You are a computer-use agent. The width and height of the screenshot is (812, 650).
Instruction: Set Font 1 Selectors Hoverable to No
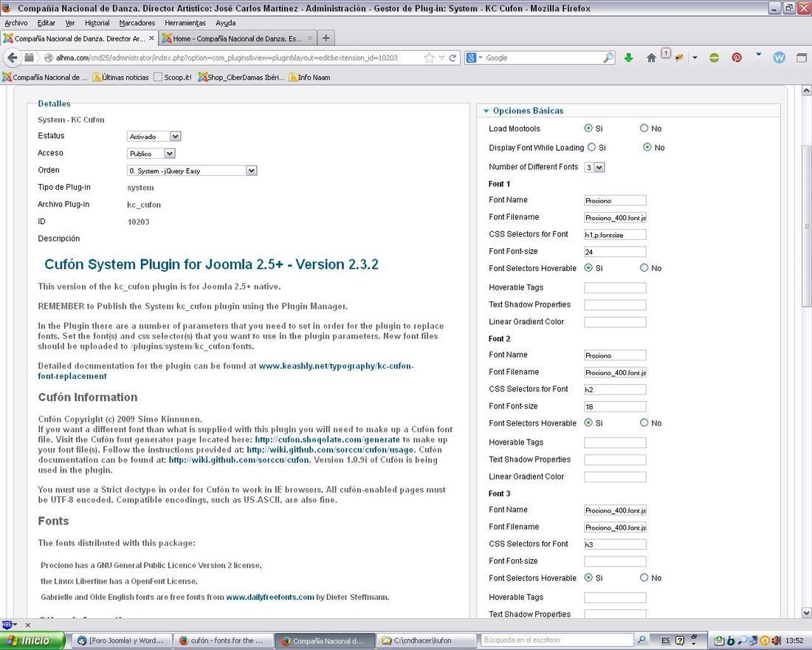point(644,268)
